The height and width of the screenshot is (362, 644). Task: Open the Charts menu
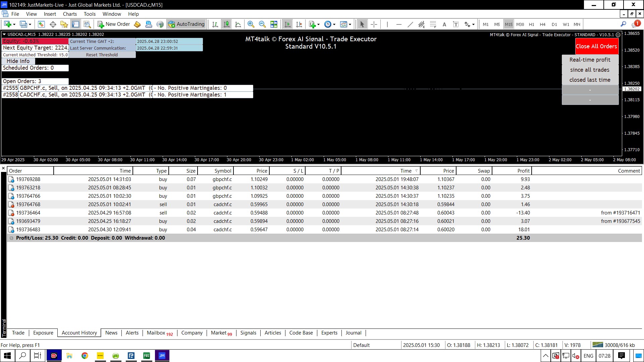(70, 14)
